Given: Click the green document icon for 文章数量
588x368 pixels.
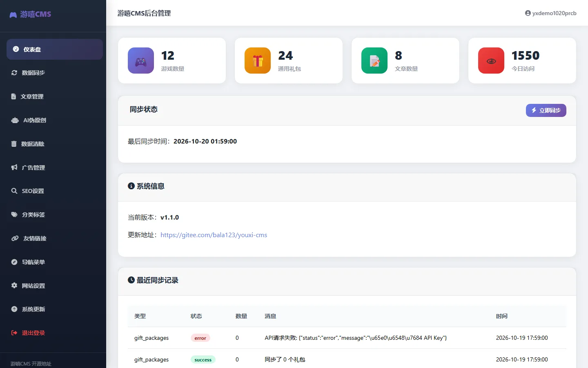Looking at the screenshot, I should (x=374, y=61).
